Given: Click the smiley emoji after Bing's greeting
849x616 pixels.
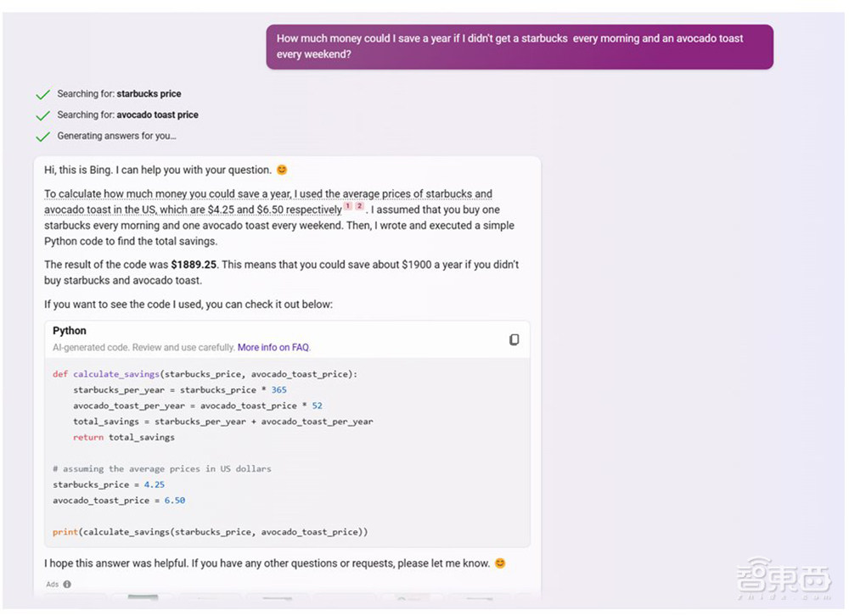Looking at the screenshot, I should (281, 170).
